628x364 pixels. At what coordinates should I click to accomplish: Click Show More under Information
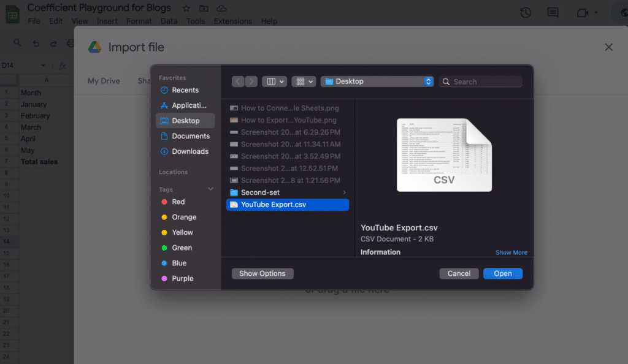pos(511,252)
